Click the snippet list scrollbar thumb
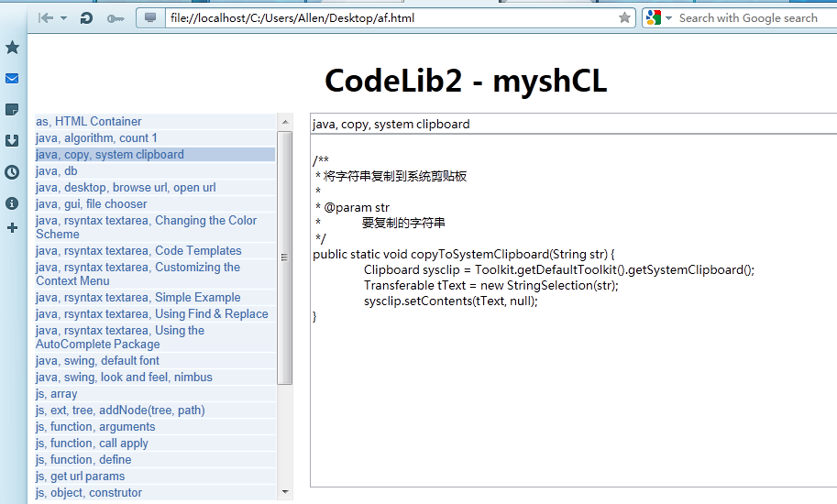837x504 pixels. [x=285, y=257]
